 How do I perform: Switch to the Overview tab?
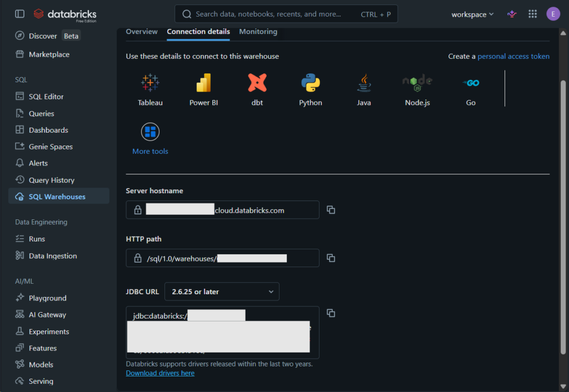142,32
